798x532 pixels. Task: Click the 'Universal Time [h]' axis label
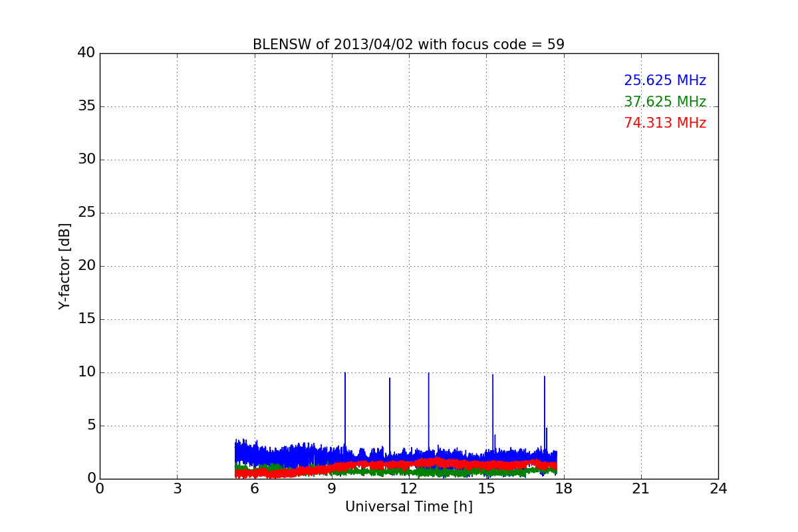coord(409,507)
